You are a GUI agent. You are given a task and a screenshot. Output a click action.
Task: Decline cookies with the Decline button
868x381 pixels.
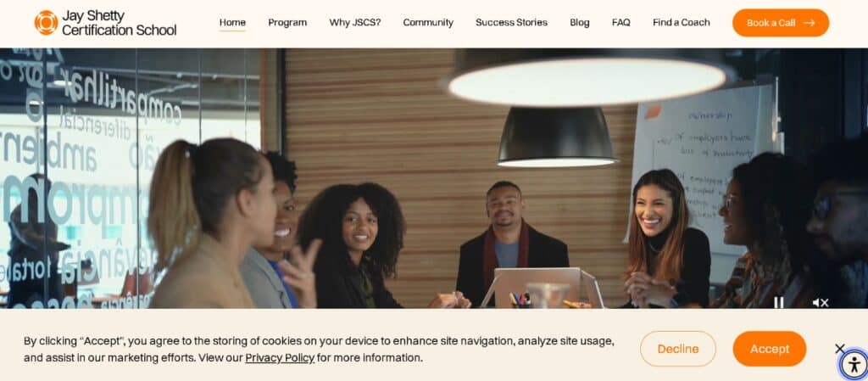click(678, 349)
